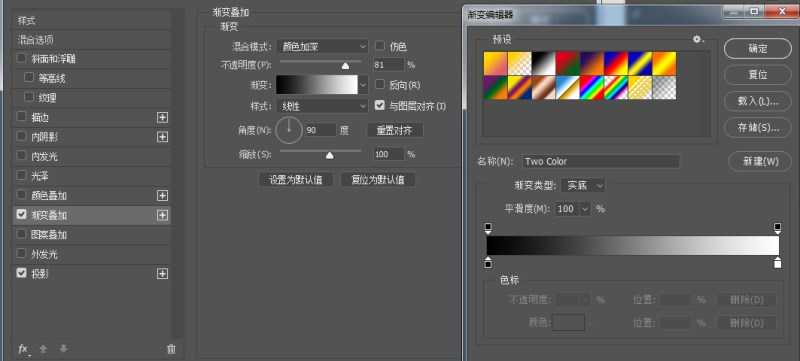Click the plus icon beside 颜色叠加

[162, 196]
